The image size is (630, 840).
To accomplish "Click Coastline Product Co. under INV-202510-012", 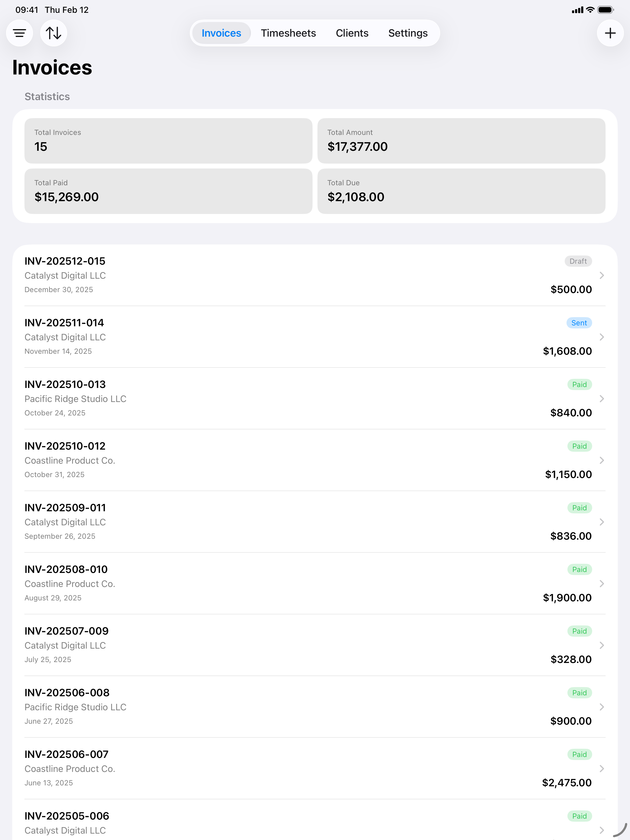I will click(70, 460).
